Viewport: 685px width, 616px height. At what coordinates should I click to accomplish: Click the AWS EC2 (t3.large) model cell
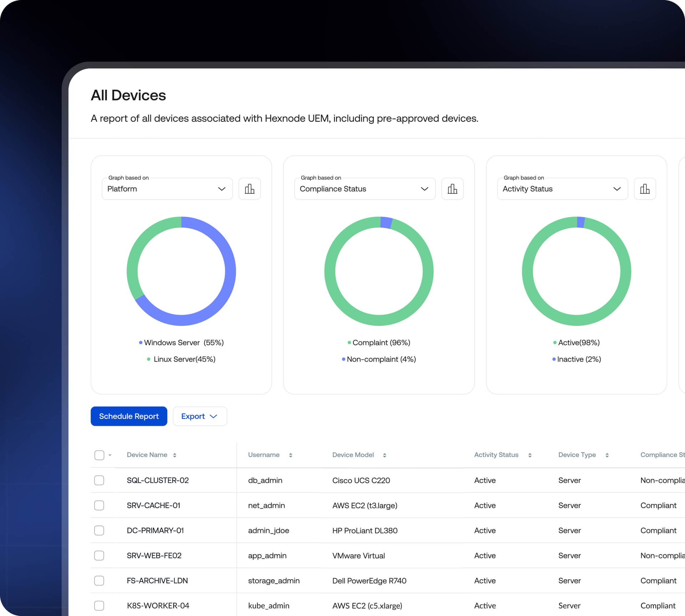pyautogui.click(x=365, y=505)
